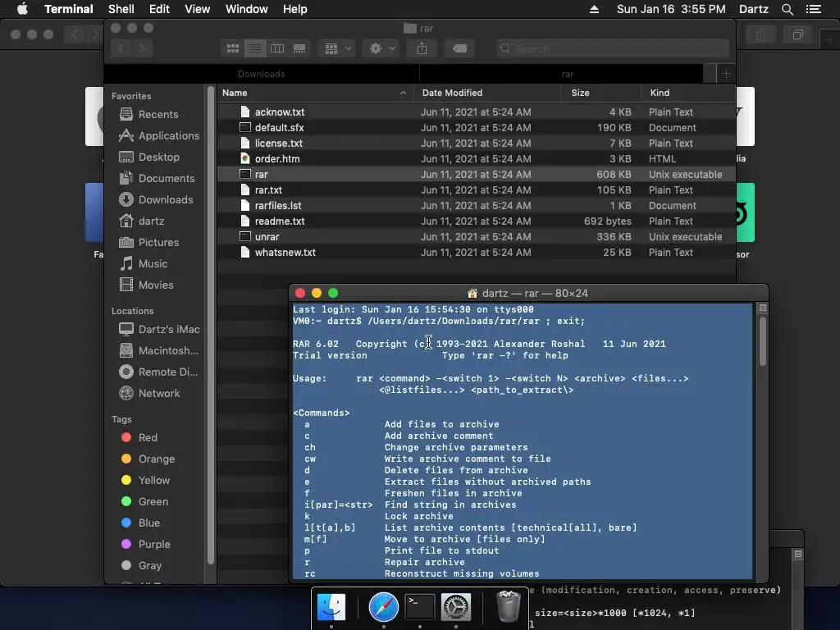Image resolution: width=840 pixels, height=630 pixels.
Task: Open the Notification Center list icon
Action: click(813, 9)
